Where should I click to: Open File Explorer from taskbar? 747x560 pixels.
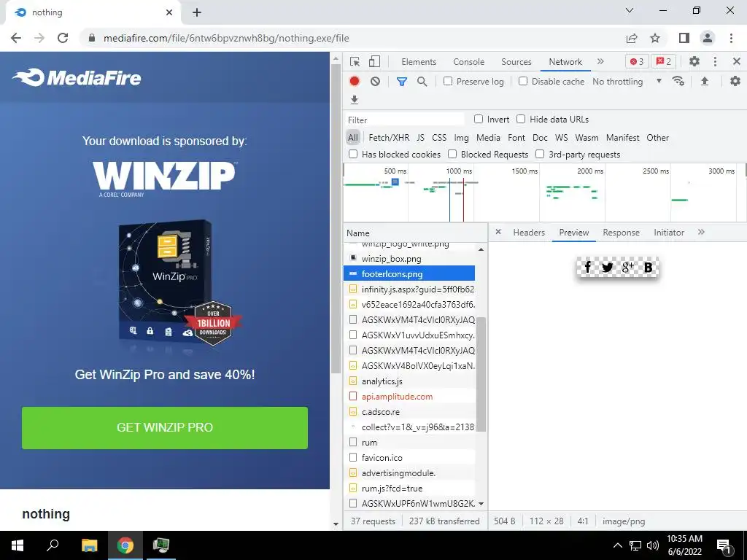click(89, 545)
